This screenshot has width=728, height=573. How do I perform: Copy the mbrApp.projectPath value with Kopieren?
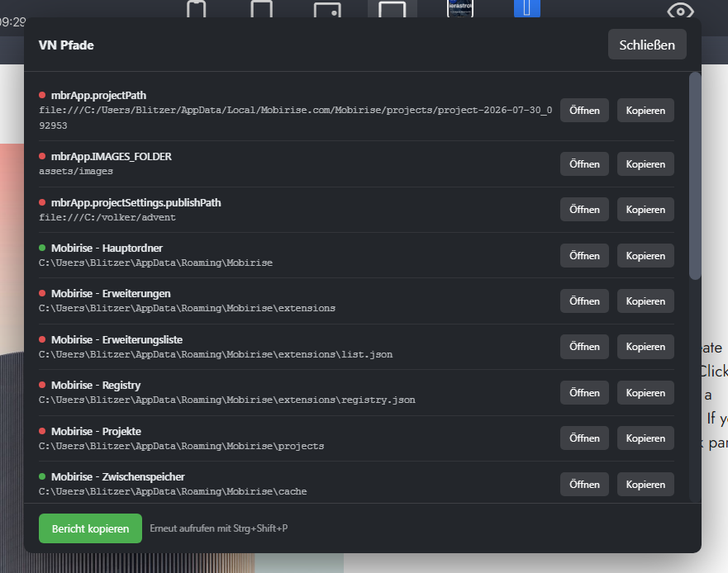coord(645,111)
